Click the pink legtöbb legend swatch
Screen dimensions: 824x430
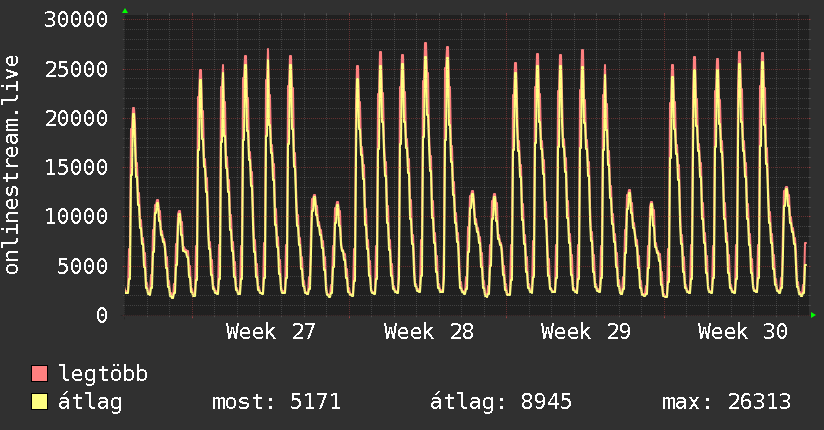click(x=39, y=373)
